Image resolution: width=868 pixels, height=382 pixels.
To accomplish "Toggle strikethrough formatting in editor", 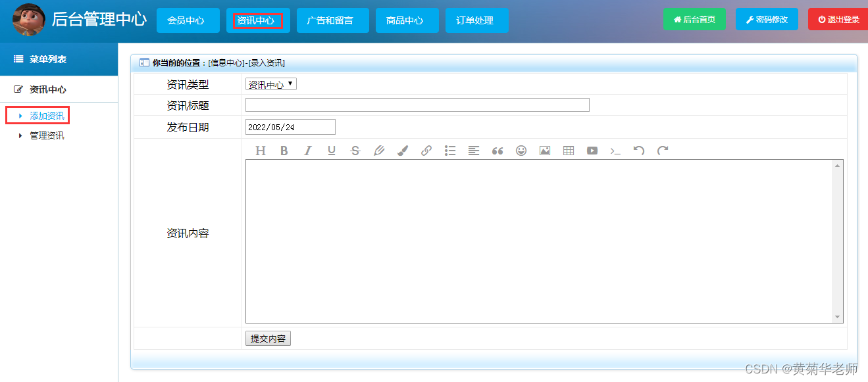I will pos(355,151).
